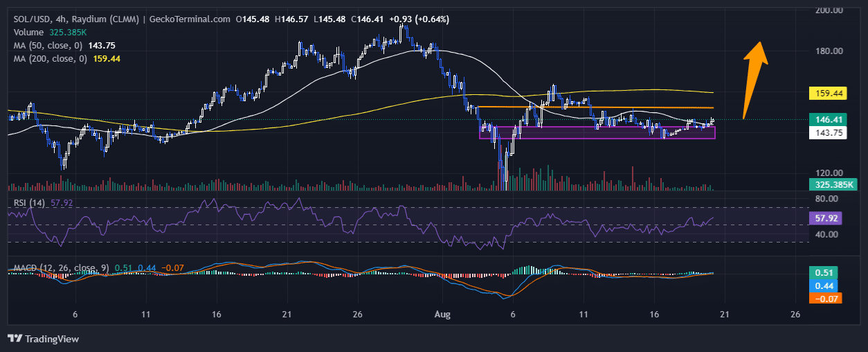Click the white 143.75 MA price label
This screenshot has width=868, height=352.
pyautogui.click(x=826, y=133)
